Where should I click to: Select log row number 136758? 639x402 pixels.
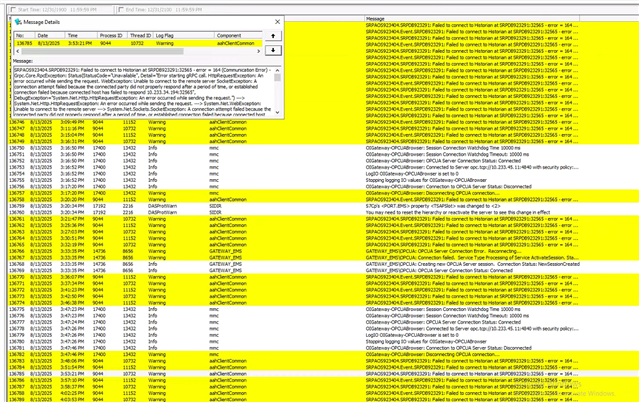click(x=323, y=200)
